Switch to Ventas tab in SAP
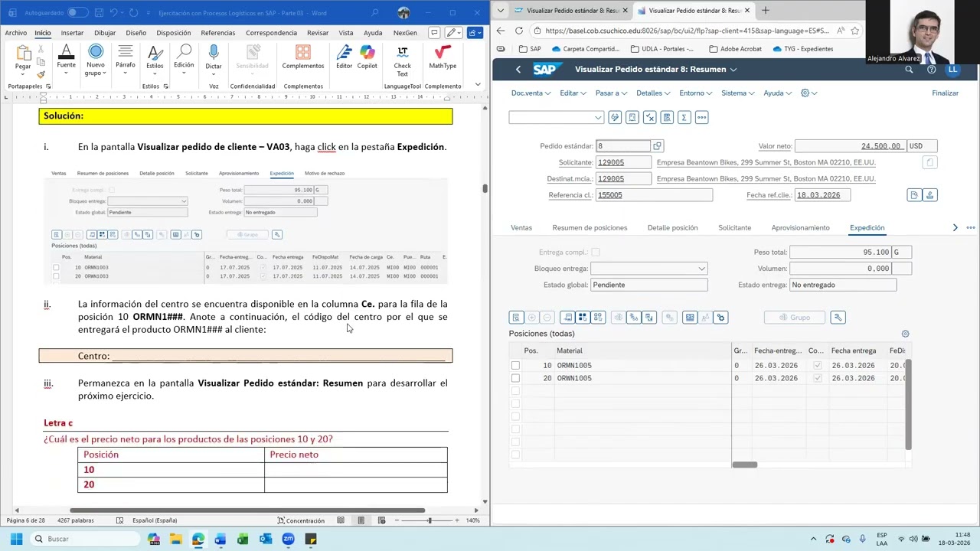Viewport: 980px width, 551px height. (x=521, y=227)
